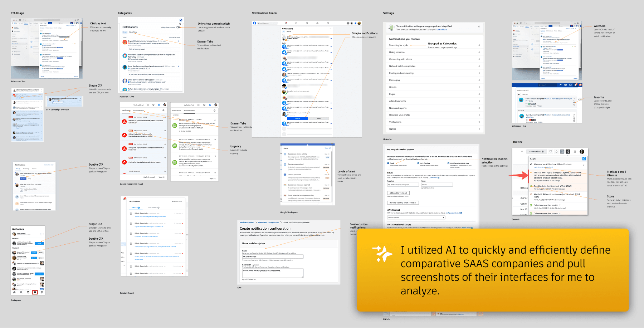Image resolution: width=644 pixels, height=328 pixels.
Task: Click the Description textarea in AWS configuration form
Action: click(x=273, y=273)
